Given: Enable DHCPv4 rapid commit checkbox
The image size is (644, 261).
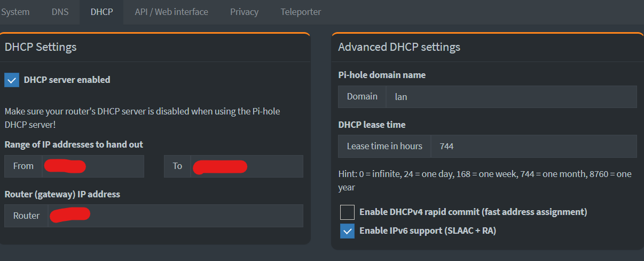Looking at the screenshot, I should pos(347,212).
